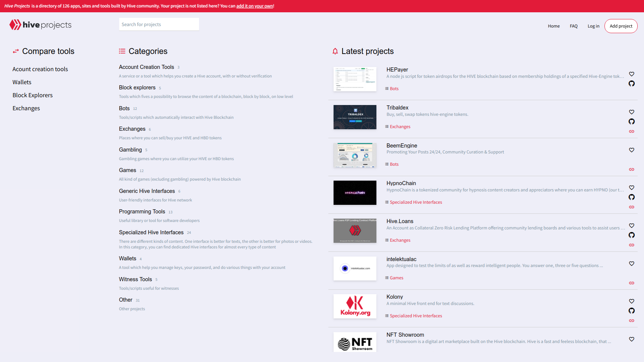Open Exchanges category in Categories list

[132, 129]
